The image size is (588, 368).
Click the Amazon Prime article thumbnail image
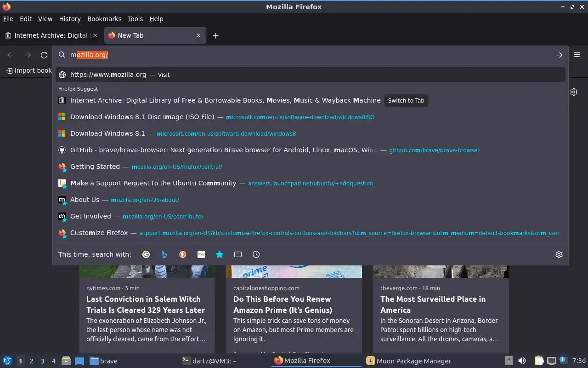pos(294,271)
